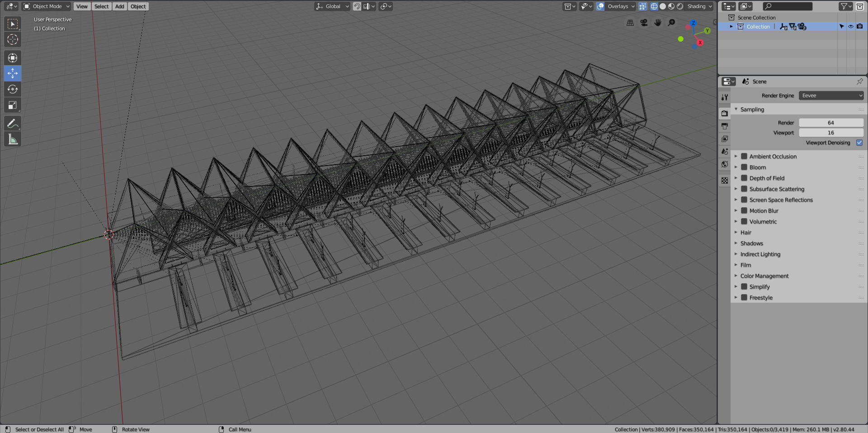Expand the Indirect Lighting panel

(736, 254)
